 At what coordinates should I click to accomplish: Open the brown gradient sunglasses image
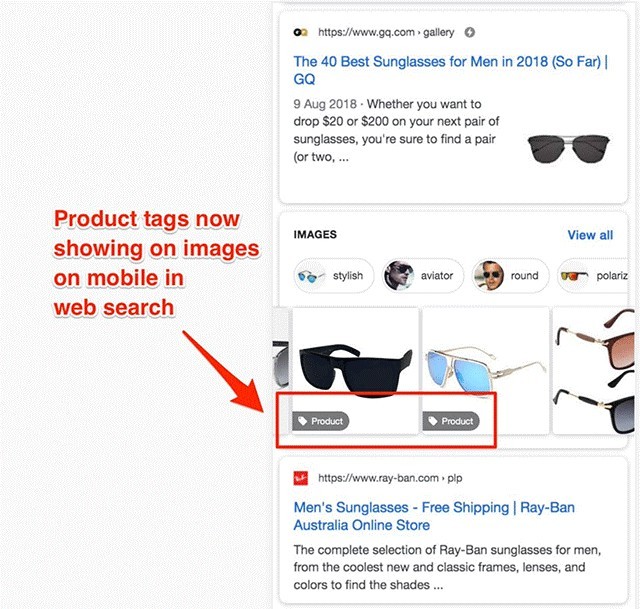[593, 371]
